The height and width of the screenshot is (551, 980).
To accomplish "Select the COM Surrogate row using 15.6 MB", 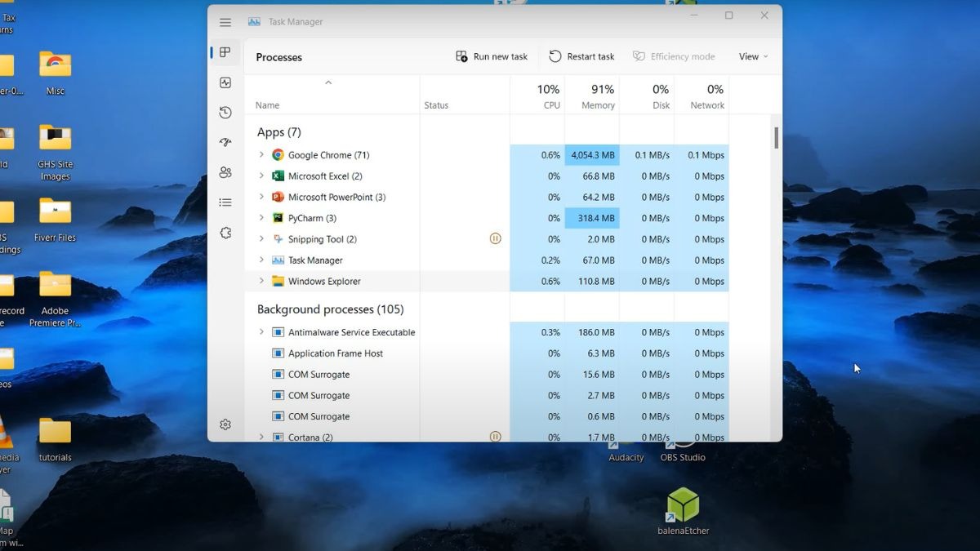I will pos(487,375).
